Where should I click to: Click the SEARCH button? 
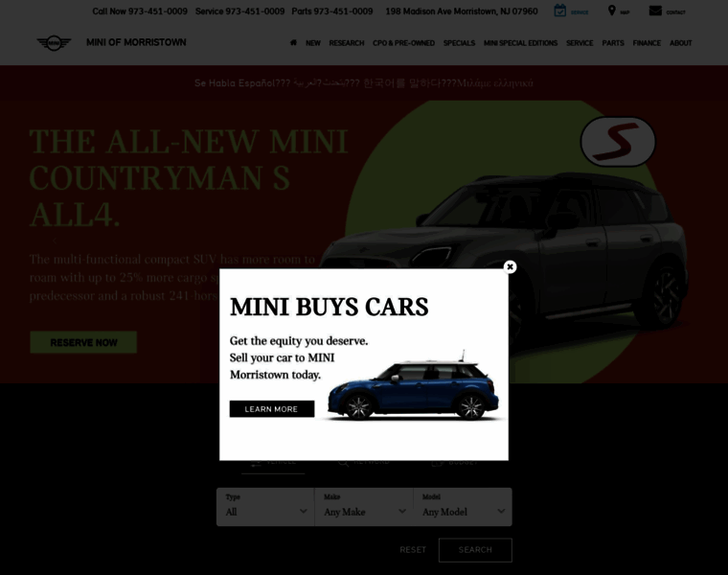[x=475, y=550]
